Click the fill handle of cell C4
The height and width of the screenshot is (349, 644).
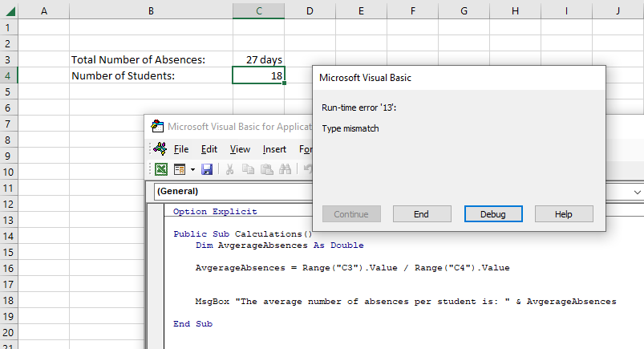(284, 83)
